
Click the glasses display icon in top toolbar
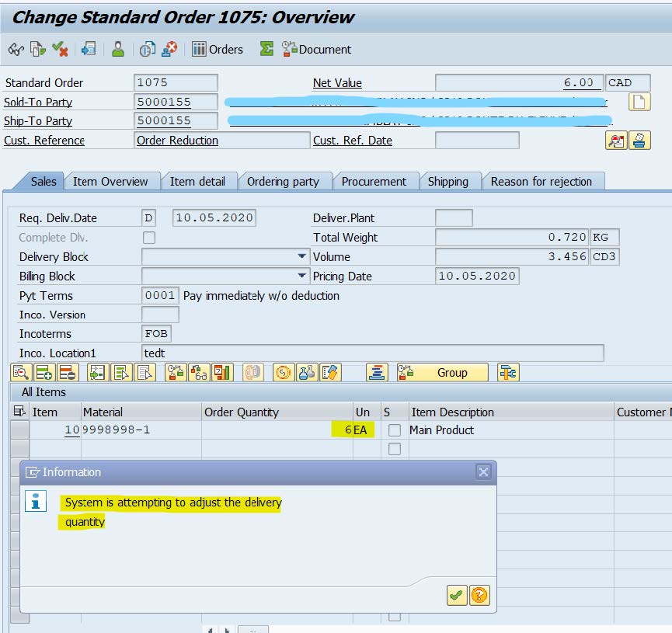coord(16,49)
